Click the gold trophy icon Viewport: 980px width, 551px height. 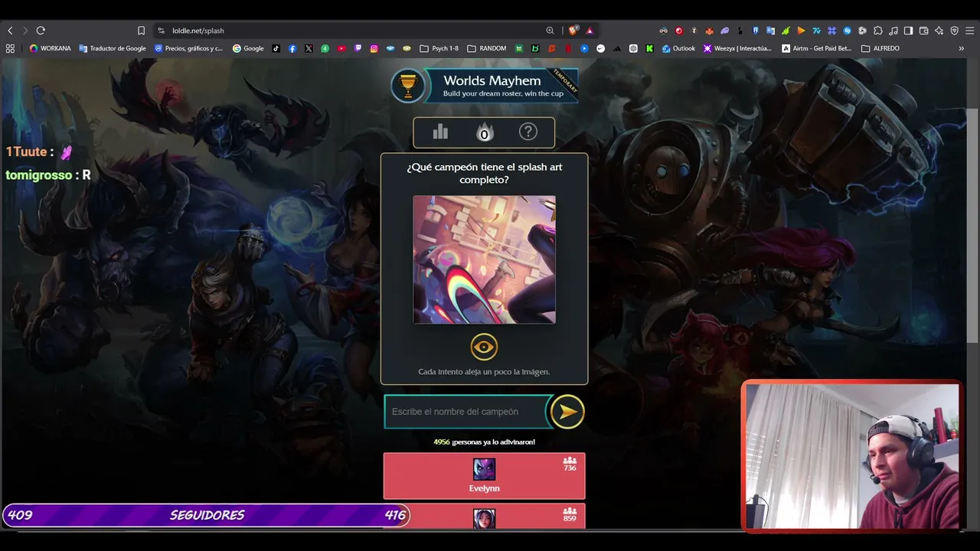click(x=407, y=84)
